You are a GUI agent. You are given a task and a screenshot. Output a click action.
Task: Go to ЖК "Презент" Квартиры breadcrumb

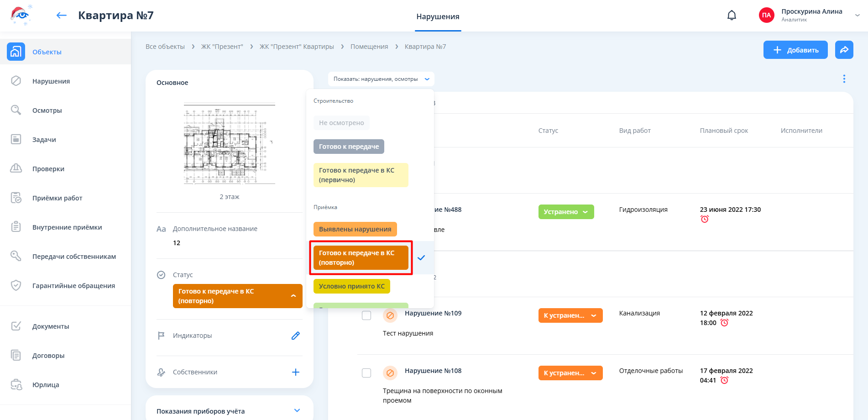(297, 47)
